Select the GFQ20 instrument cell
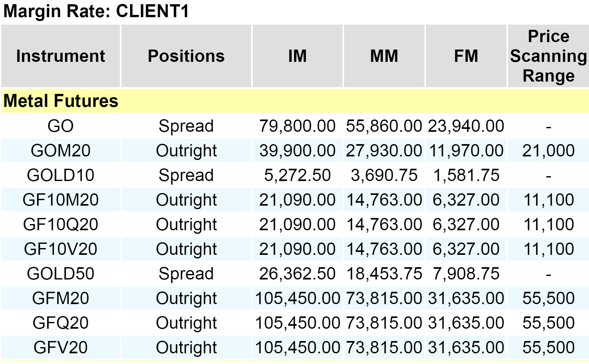589x364 pixels. pyautogui.click(x=61, y=323)
